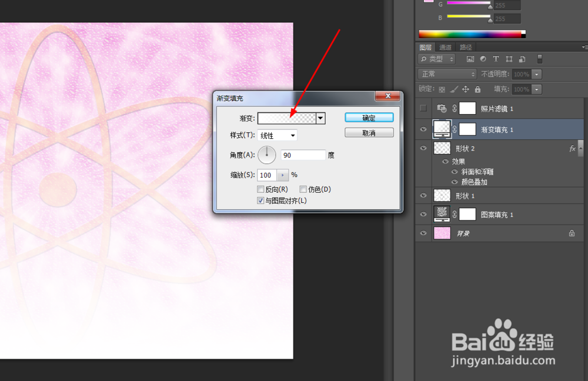The image size is (588, 381).
Task: Open gradient picker dropdown arrow
Action: coord(320,118)
